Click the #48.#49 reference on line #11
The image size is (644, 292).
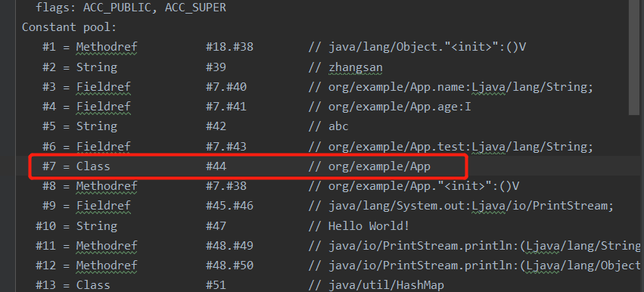(229, 246)
